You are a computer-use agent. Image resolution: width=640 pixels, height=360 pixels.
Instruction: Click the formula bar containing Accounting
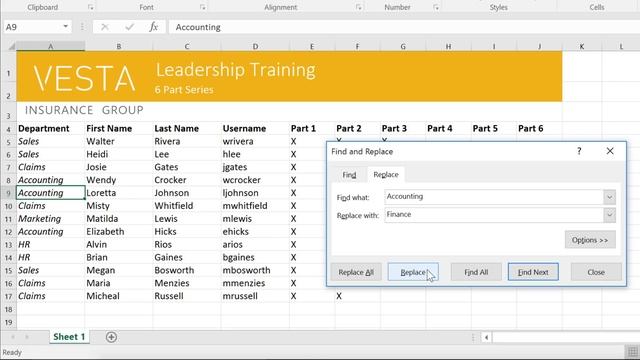coord(404,27)
